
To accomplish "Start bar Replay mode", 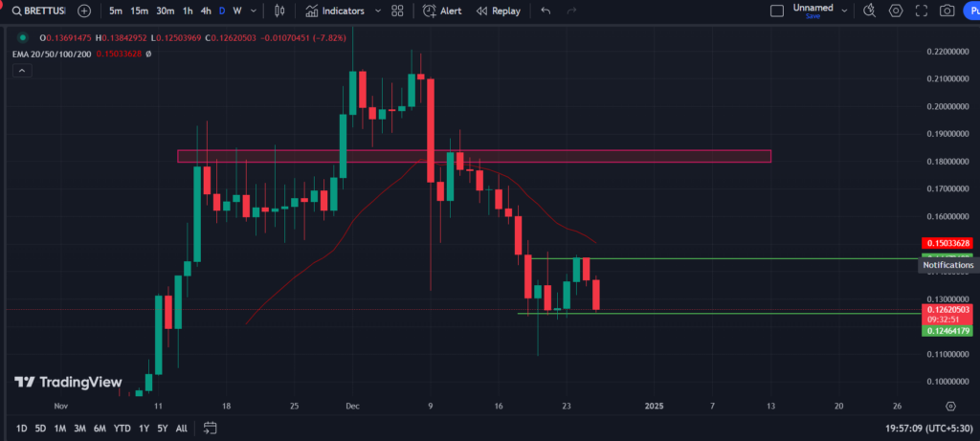I will [498, 11].
